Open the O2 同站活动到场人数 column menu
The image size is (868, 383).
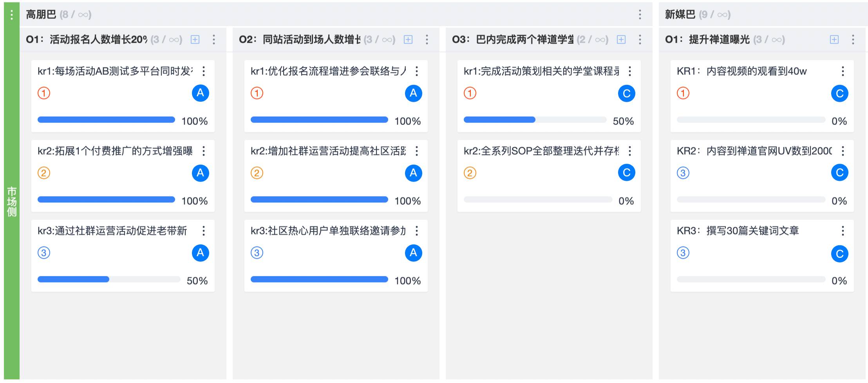point(427,40)
